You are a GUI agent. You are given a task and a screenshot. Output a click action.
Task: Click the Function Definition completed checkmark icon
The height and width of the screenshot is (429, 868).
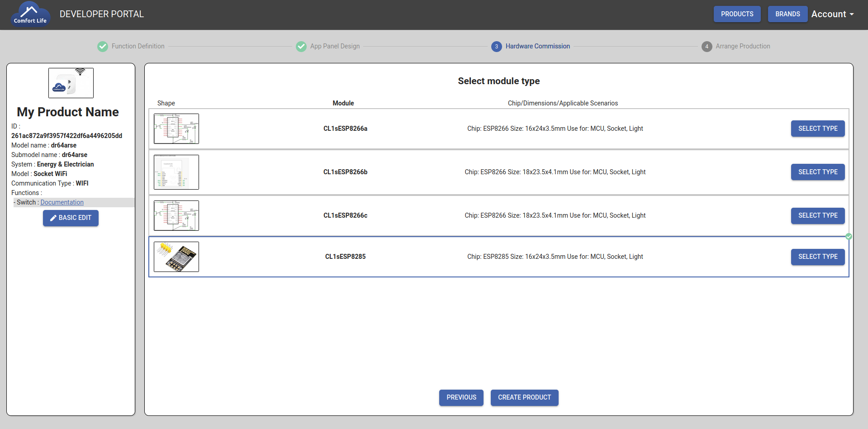coord(103,47)
